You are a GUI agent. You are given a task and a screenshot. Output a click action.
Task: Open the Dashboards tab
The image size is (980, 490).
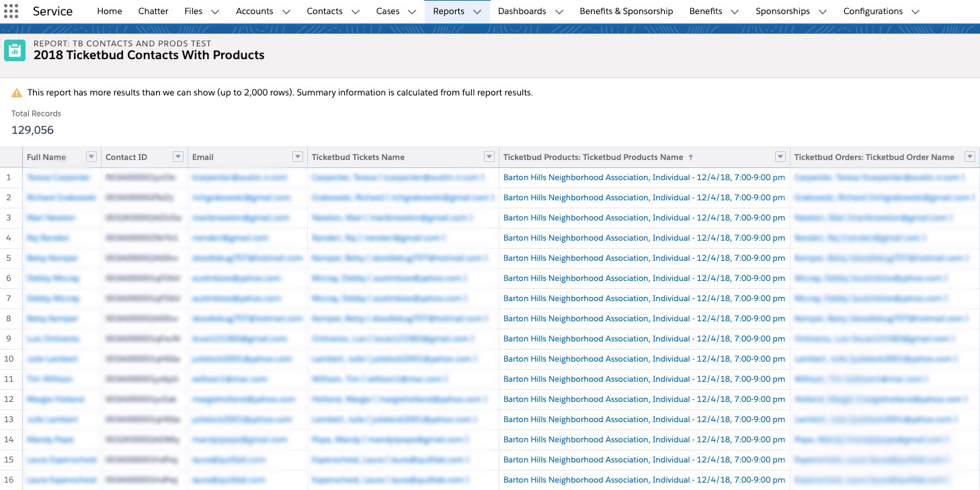[x=522, y=11]
